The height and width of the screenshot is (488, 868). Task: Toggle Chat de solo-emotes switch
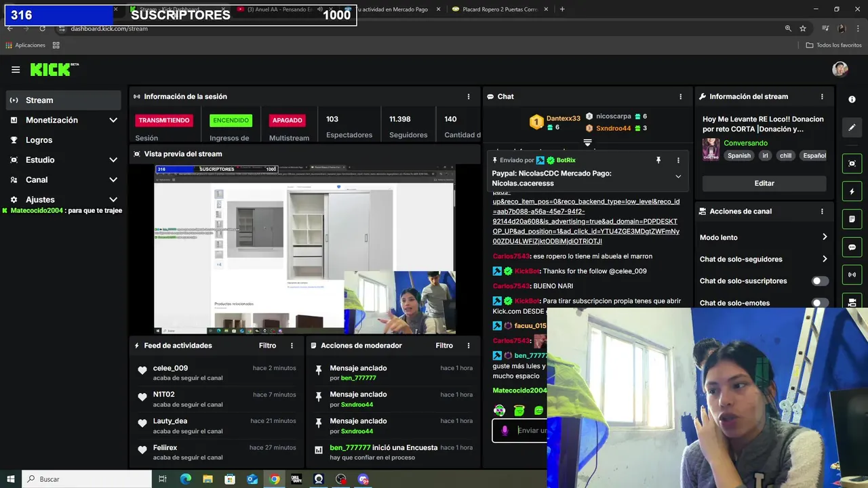[x=820, y=303]
